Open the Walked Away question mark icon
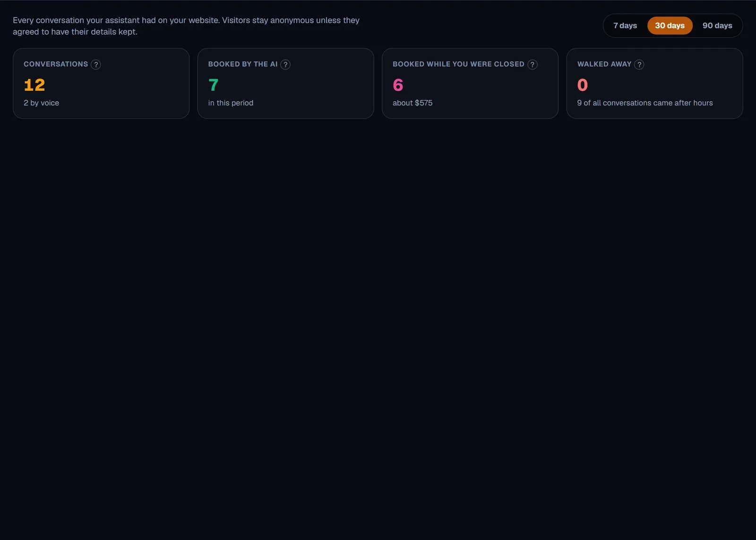756x540 pixels. click(639, 64)
